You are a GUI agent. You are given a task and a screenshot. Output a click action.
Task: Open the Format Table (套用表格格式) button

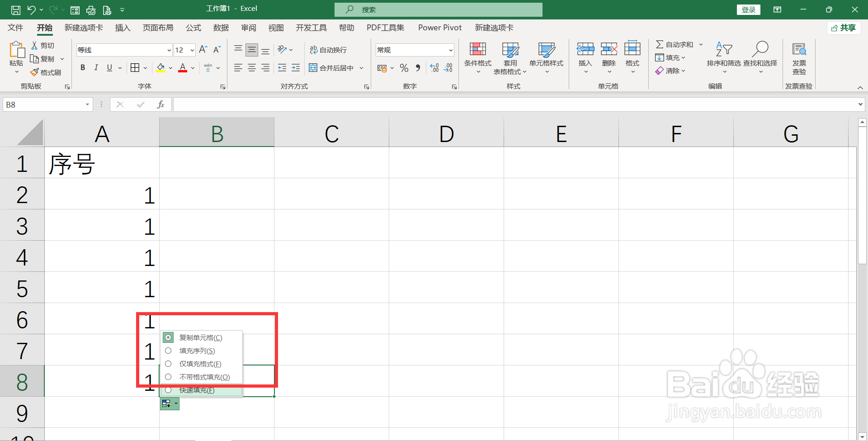coord(510,58)
